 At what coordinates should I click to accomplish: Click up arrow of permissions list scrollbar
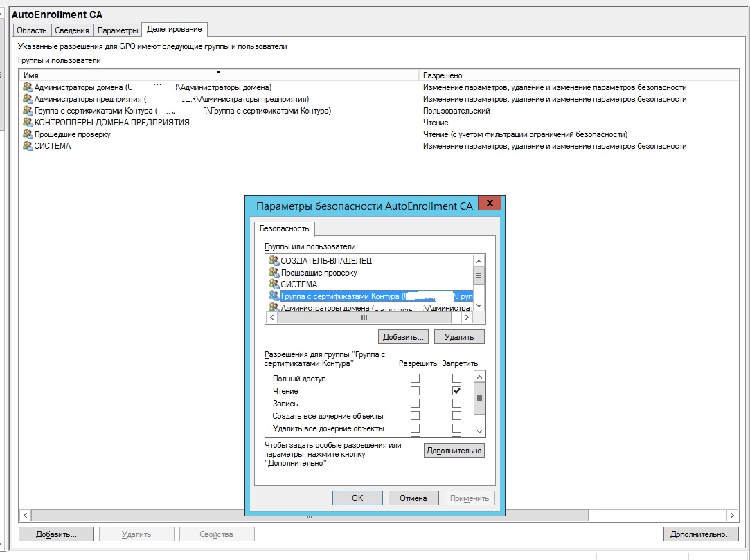[479, 377]
